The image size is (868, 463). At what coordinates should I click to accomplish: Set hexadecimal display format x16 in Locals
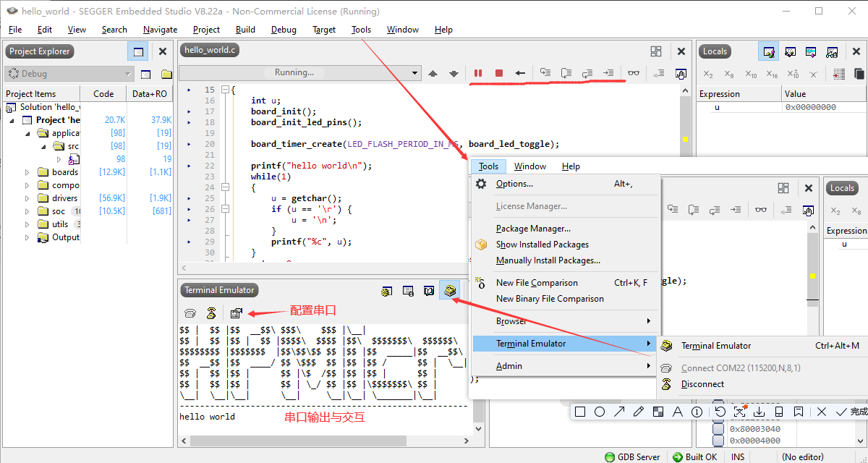(772, 74)
